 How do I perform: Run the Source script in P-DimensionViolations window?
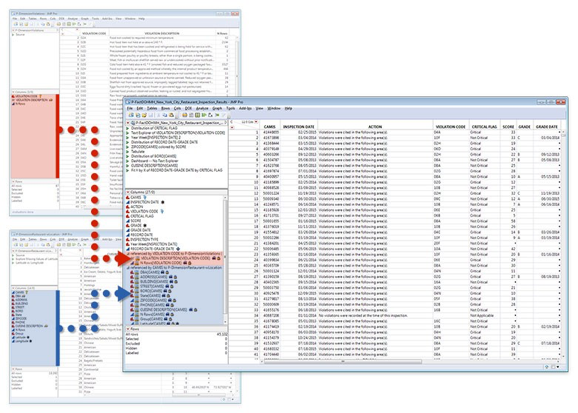(x=13, y=35)
